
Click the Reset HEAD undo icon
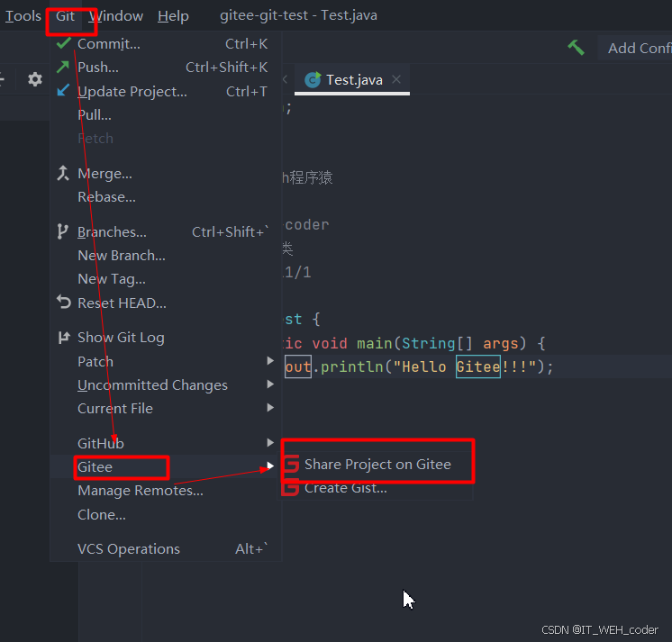click(64, 302)
